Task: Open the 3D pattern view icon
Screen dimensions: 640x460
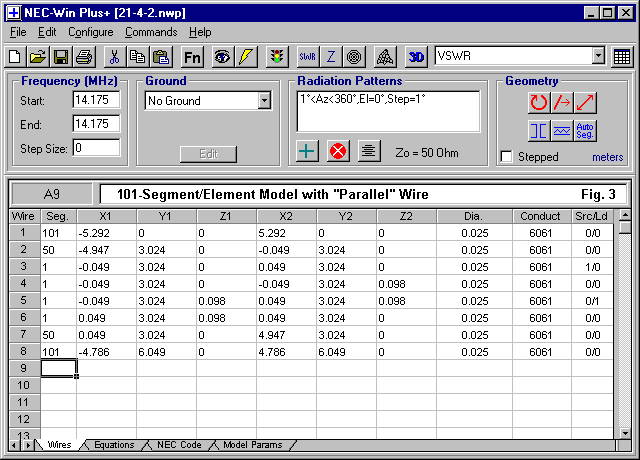Action: pos(417,57)
